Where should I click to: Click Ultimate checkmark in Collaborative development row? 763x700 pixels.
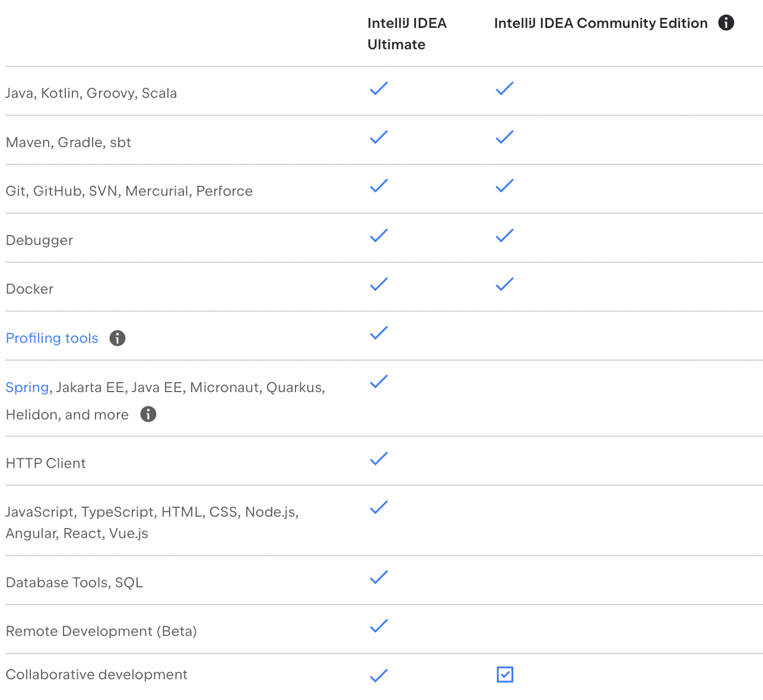[x=379, y=676]
